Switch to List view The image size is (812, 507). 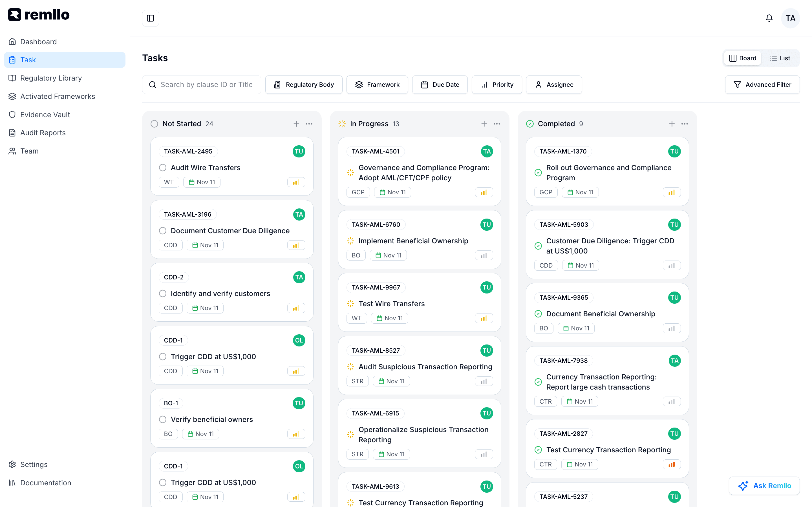780,58
